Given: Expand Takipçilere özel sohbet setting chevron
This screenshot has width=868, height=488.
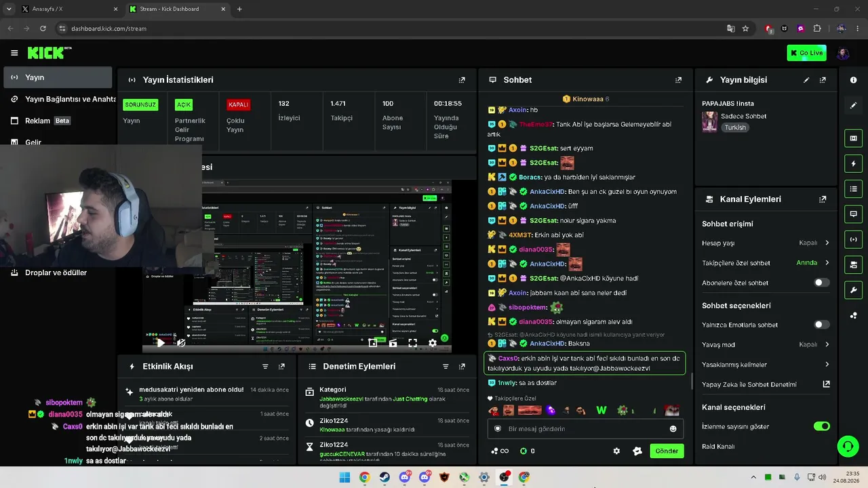Looking at the screenshot, I should pyautogui.click(x=827, y=263).
